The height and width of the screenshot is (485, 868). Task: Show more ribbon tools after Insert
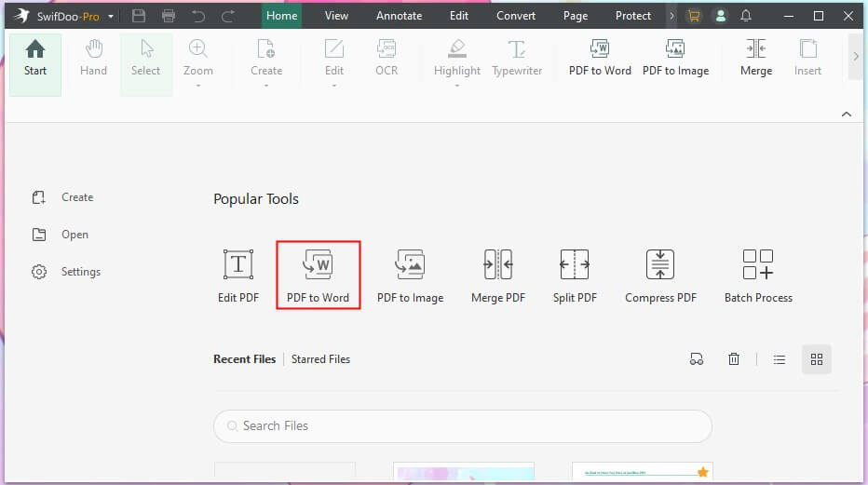pyautogui.click(x=855, y=57)
